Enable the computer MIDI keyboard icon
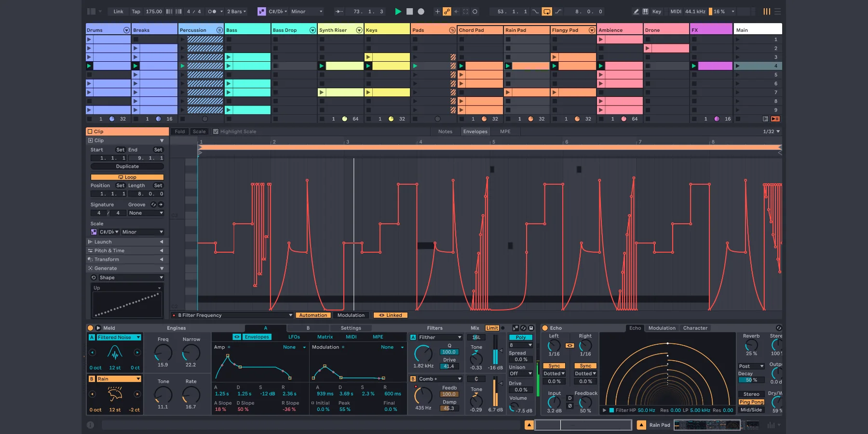Viewport: 868px width, 434px height. coord(645,11)
